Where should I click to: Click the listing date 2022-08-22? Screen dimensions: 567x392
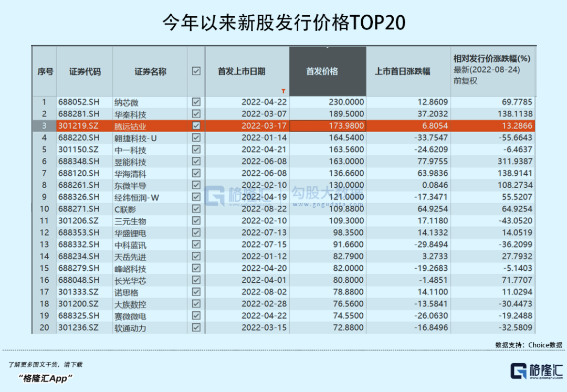click(x=264, y=209)
